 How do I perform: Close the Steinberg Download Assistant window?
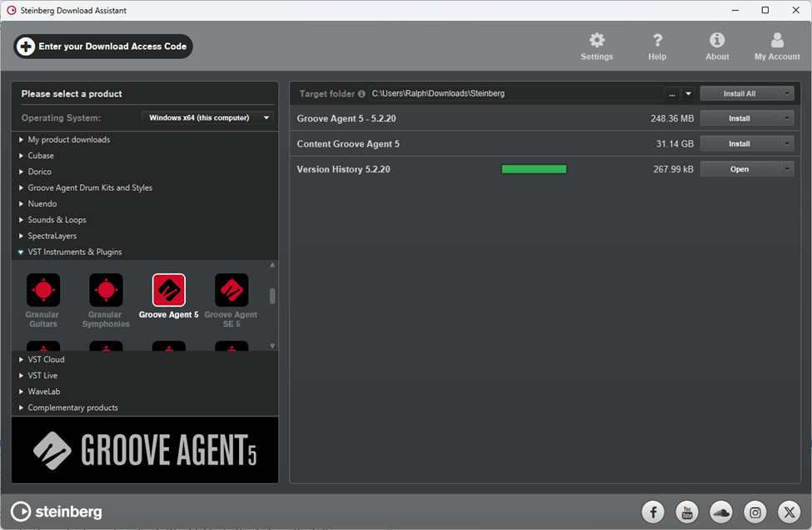click(x=796, y=10)
